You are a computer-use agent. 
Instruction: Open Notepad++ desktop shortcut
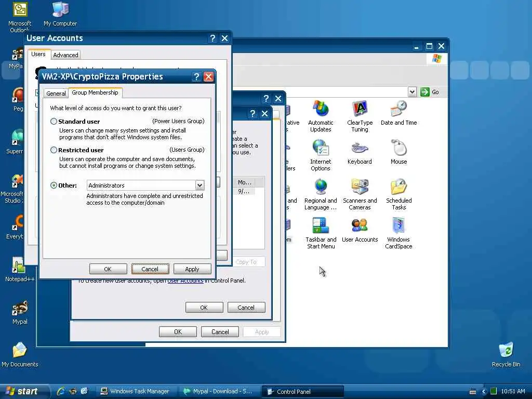click(20, 270)
